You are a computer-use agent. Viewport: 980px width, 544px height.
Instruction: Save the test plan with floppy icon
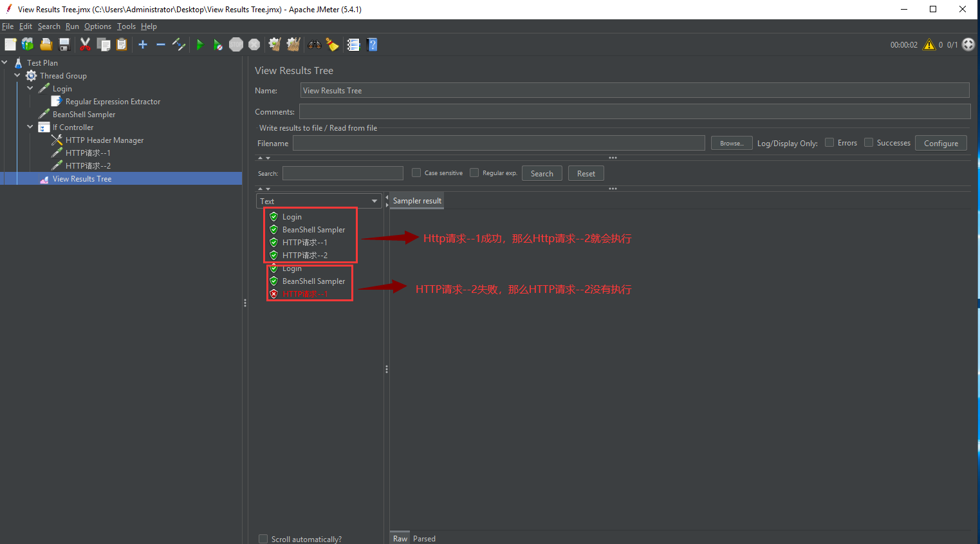coord(64,44)
